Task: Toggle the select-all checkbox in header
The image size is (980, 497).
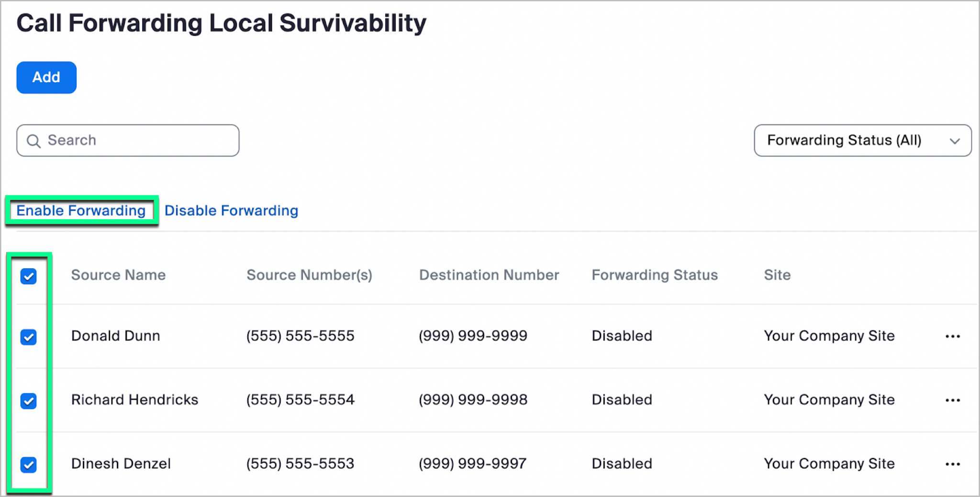Action: point(29,276)
